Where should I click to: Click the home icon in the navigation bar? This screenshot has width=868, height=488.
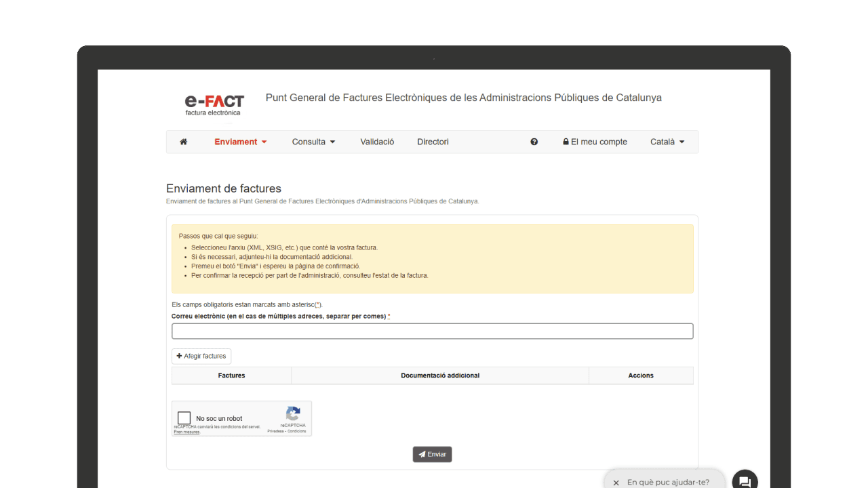click(183, 142)
